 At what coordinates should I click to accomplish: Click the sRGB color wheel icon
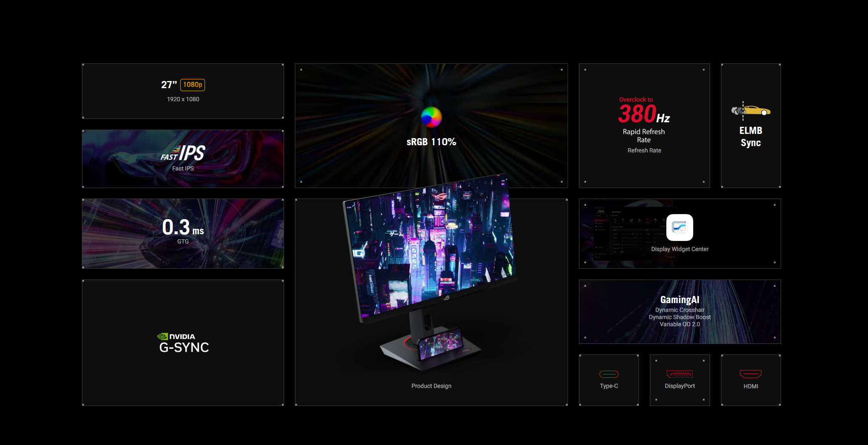431,117
